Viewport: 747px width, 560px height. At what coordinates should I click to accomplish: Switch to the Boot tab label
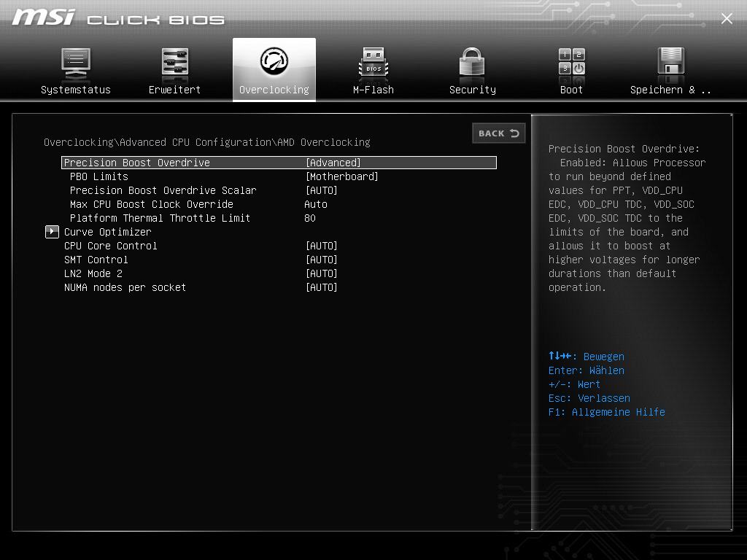tap(571, 90)
